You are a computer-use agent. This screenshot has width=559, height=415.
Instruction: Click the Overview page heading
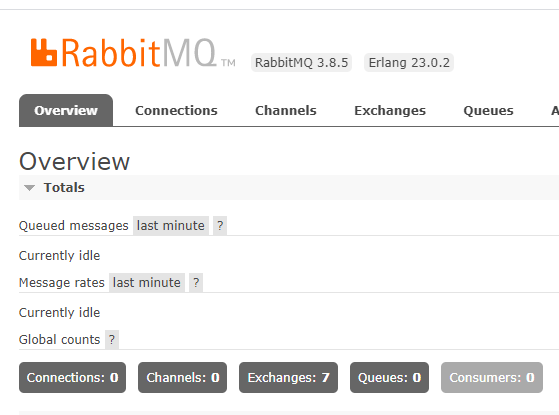75,162
